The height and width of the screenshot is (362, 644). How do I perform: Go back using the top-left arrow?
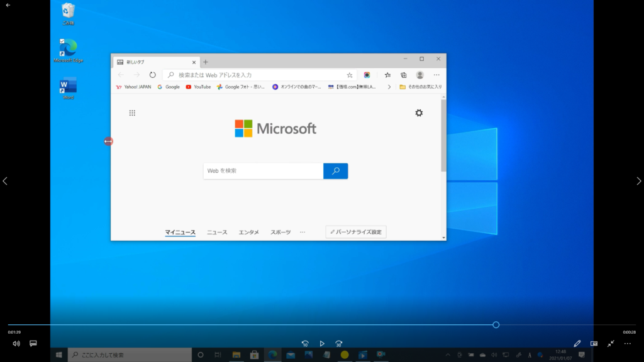(x=8, y=5)
